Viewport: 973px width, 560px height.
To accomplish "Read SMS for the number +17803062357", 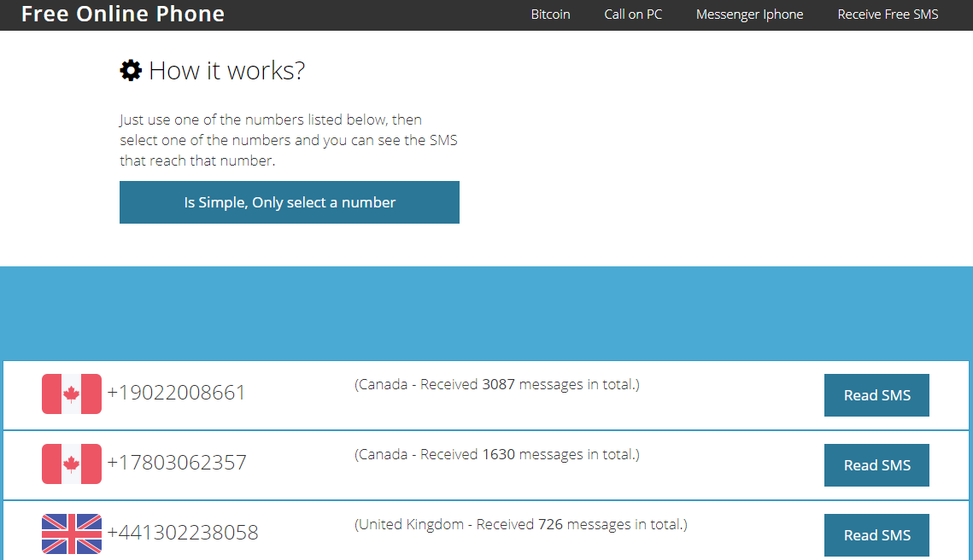I will coord(876,465).
